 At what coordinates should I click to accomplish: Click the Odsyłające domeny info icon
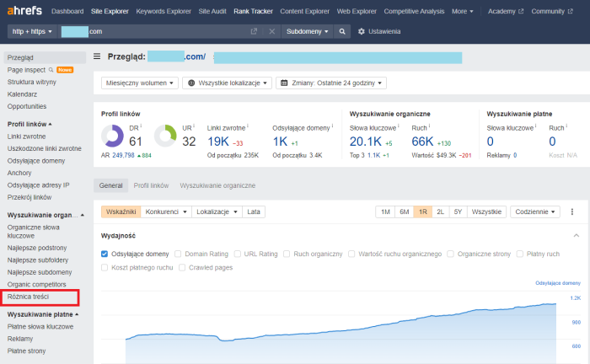pyautogui.click(x=332, y=126)
